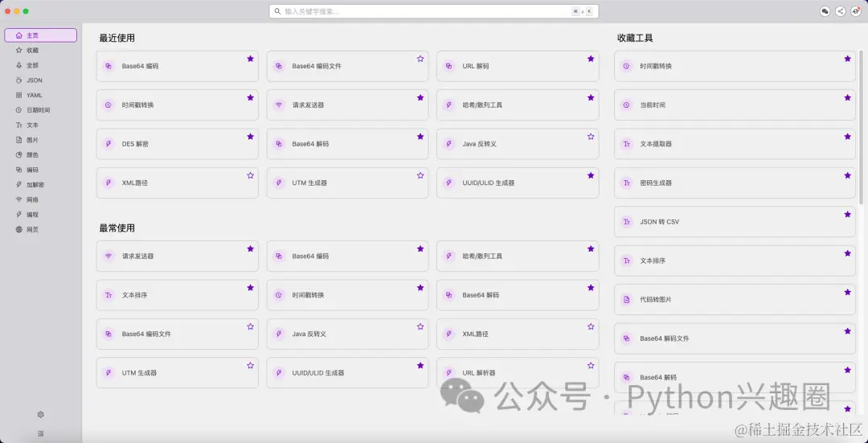Click the 收藏工具 panel vertical scrollbar
Image resolution: width=868 pixels, height=443 pixels.
pyautogui.click(x=861, y=127)
